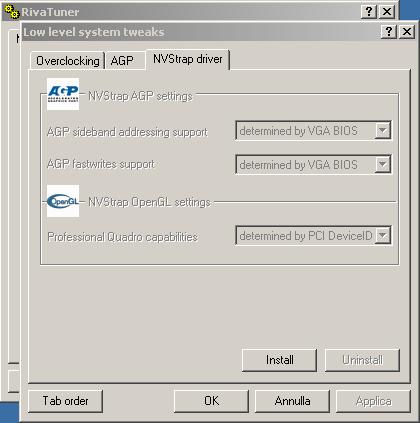Cancel with the Annulla button
Viewport: 420px width, 423px height.
click(x=292, y=401)
